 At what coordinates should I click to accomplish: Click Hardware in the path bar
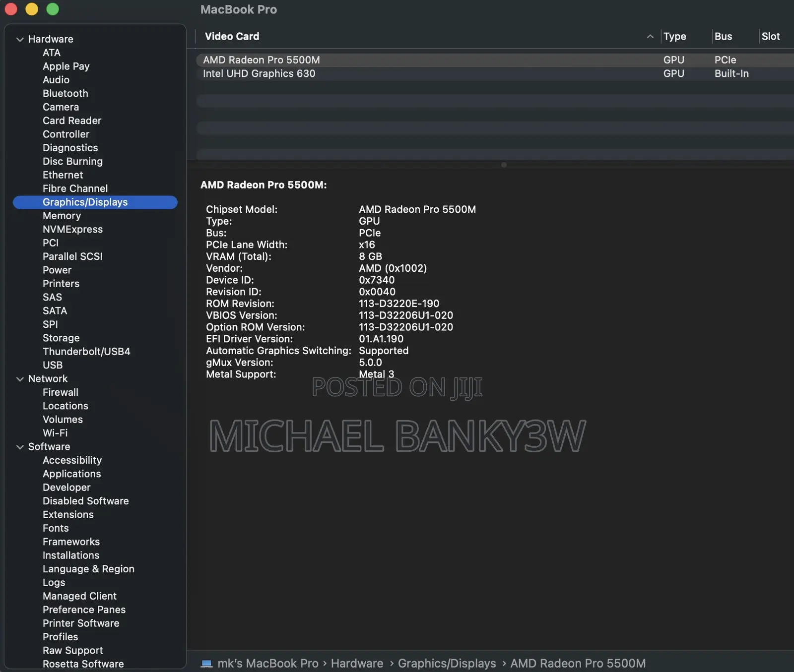(x=357, y=664)
